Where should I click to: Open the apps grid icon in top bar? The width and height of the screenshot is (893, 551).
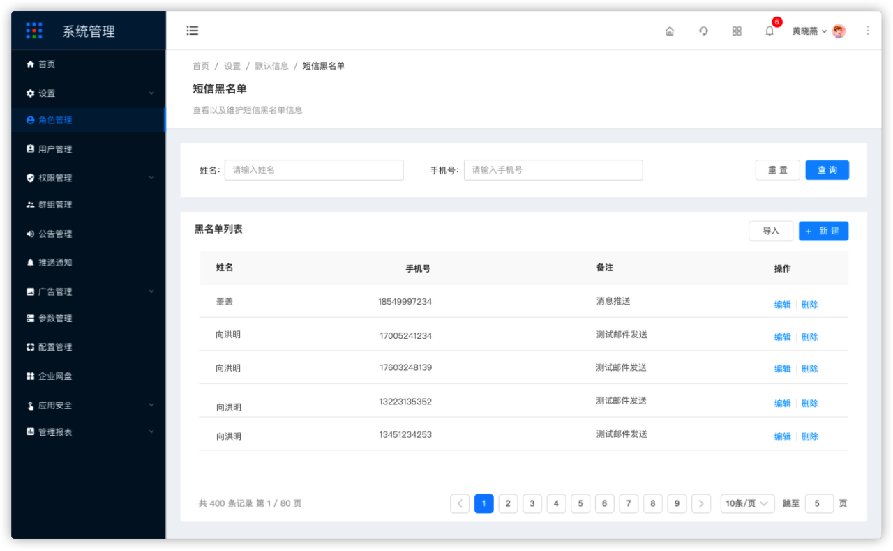737,31
